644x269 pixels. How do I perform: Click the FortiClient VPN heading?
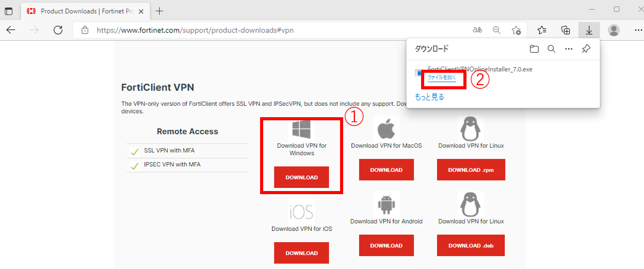[157, 87]
